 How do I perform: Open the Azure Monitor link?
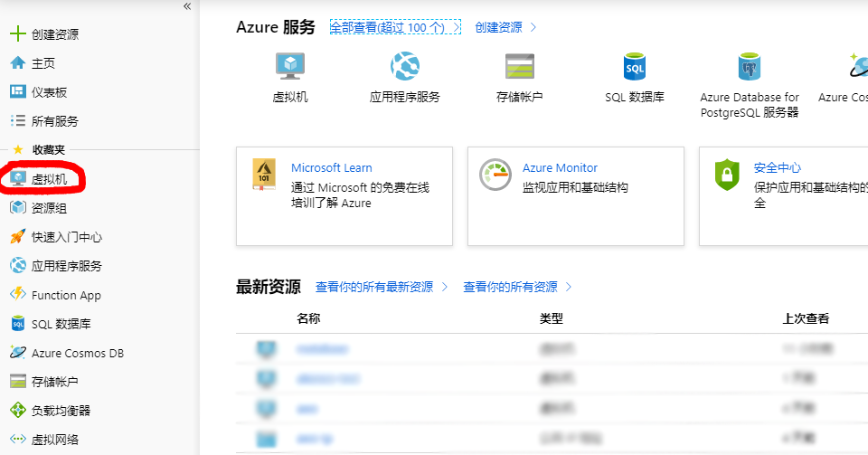pyautogui.click(x=561, y=167)
